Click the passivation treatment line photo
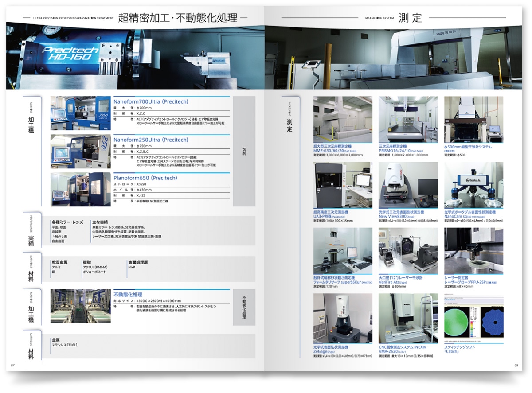The height and width of the screenshot is (393, 532). 81,306
